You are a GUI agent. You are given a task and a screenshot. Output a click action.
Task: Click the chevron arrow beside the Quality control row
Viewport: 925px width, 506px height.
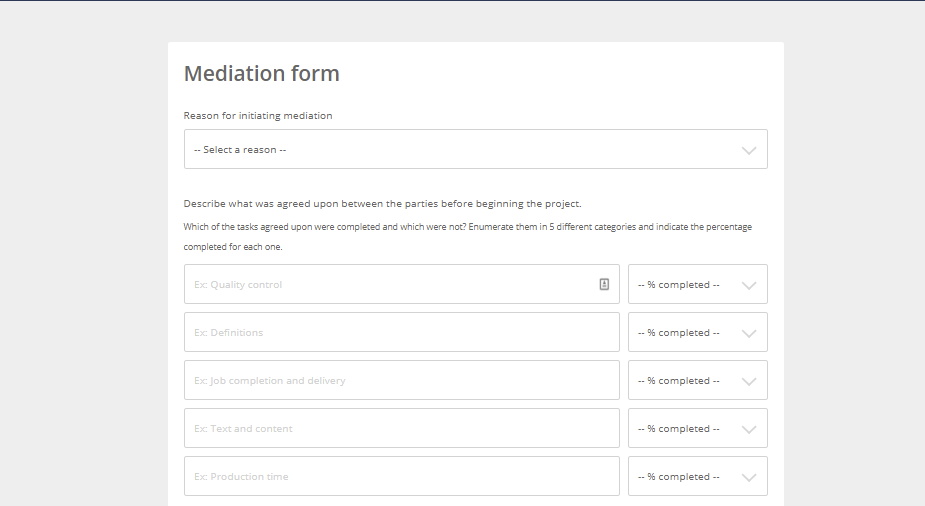(x=749, y=285)
